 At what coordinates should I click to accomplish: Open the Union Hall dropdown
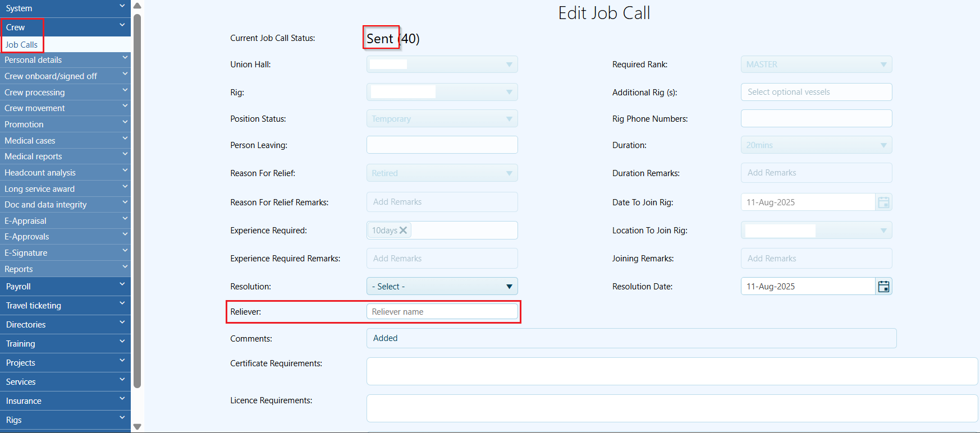[x=442, y=65]
